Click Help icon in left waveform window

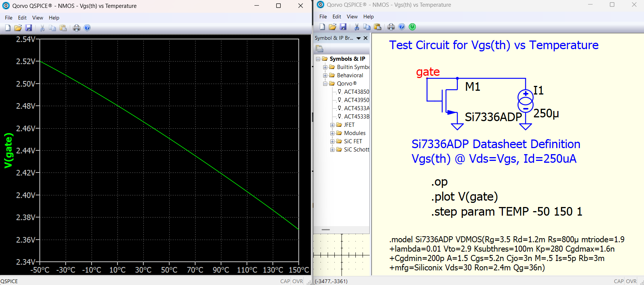tap(87, 28)
